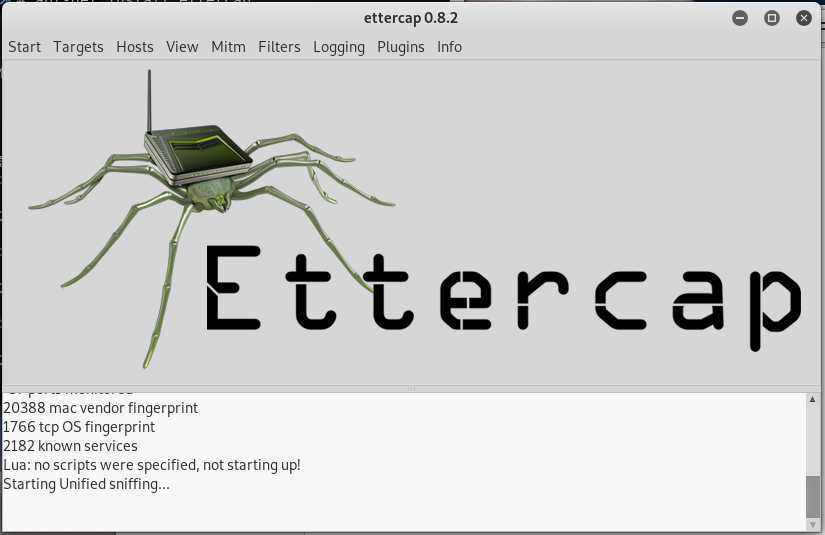Open the Plugins menu

click(401, 47)
